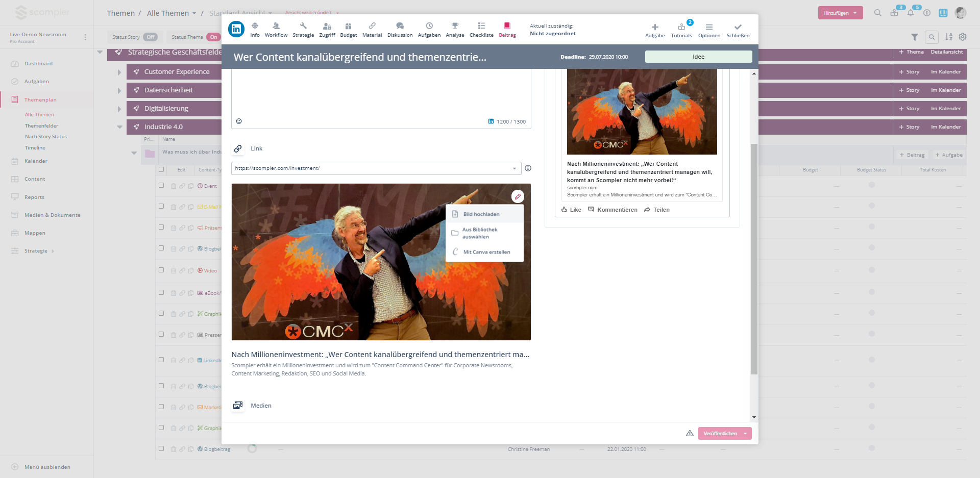Click the Idee status bar
The height and width of the screenshot is (478, 980).
click(698, 57)
